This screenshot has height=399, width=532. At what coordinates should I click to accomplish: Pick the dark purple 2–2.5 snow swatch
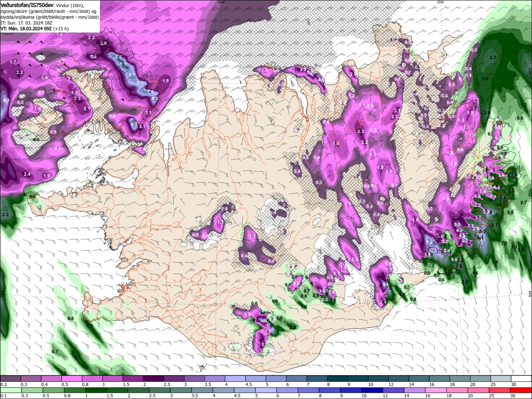(x=153, y=379)
